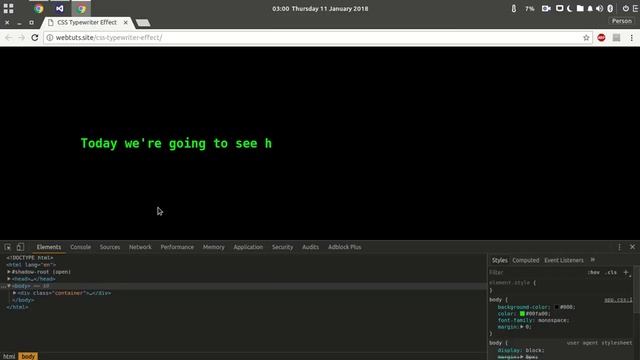The width and height of the screenshot is (640, 360).
Task: Open the Adblock Plus extension icon
Action: click(601, 38)
